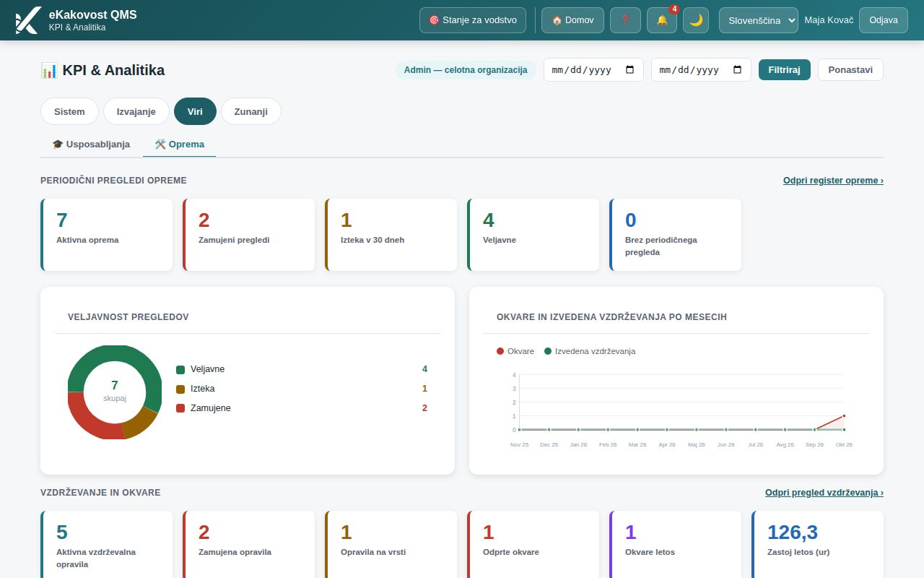Screen dimensions: 924x578
Task: Log out with the Odjava button
Action: (x=884, y=20)
